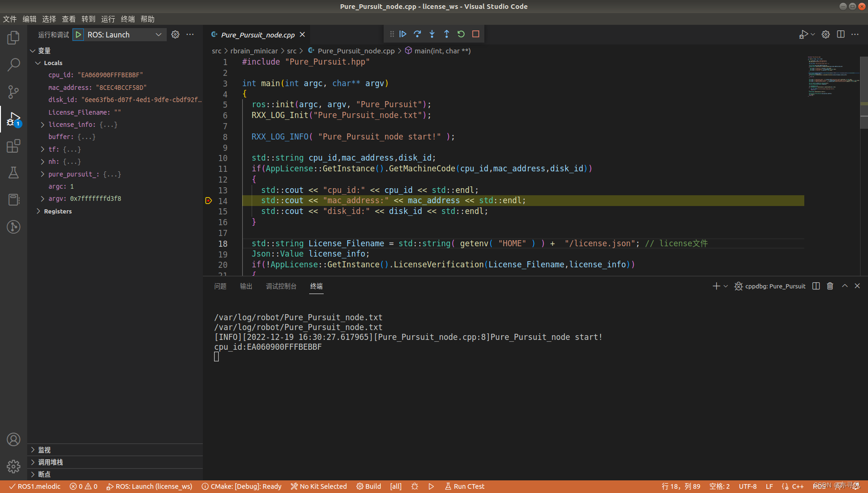
Task: Open the 运行 menu
Action: click(x=108, y=19)
